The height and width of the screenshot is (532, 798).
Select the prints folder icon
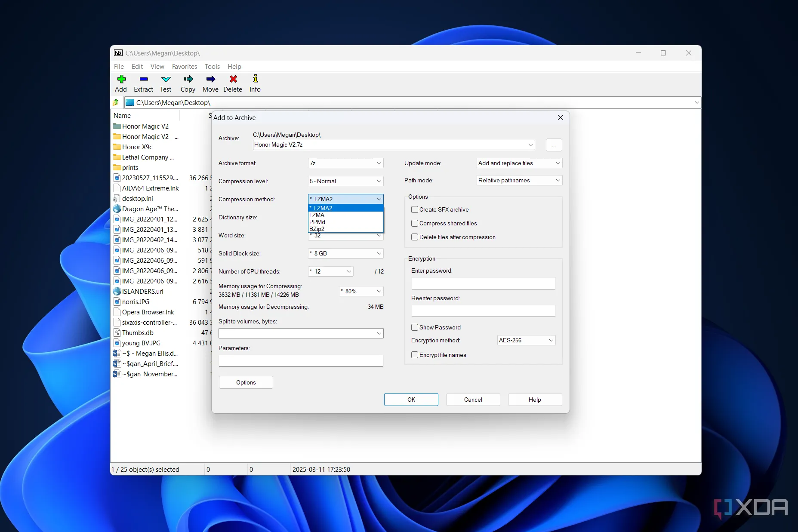(x=117, y=167)
